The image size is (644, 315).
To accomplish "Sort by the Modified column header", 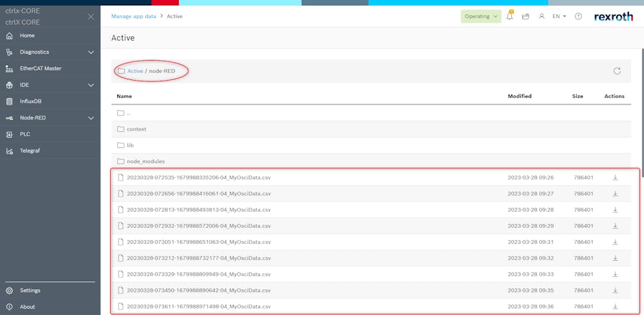I will [520, 96].
